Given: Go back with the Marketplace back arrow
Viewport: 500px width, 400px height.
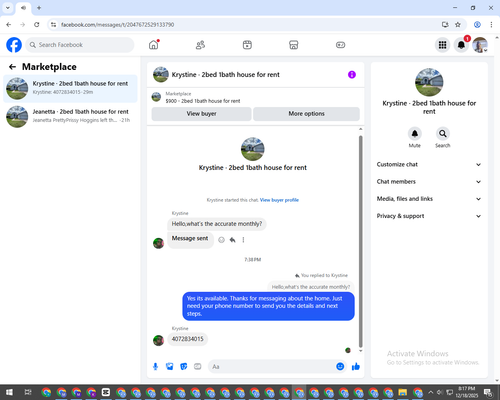Looking at the screenshot, I should coord(12,67).
